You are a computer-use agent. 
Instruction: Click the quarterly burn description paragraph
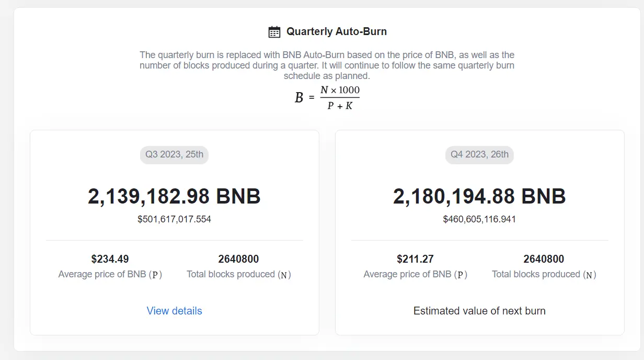click(x=327, y=65)
